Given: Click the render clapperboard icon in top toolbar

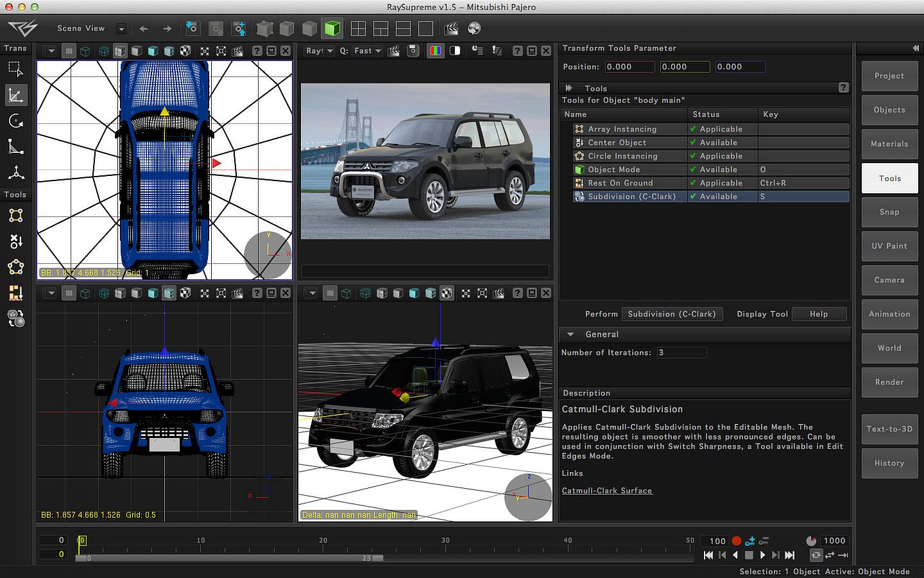Looking at the screenshot, I should [451, 28].
